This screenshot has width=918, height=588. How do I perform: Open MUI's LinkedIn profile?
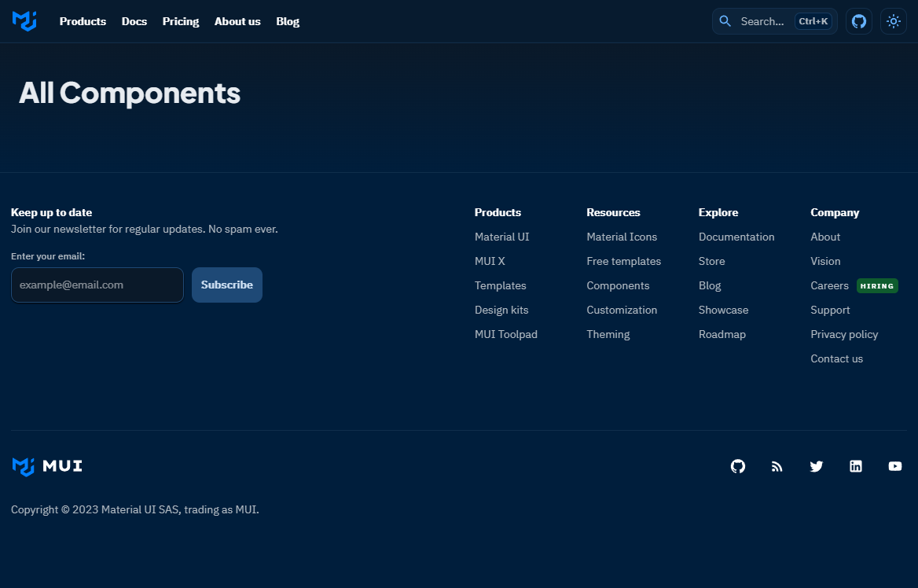tap(855, 466)
